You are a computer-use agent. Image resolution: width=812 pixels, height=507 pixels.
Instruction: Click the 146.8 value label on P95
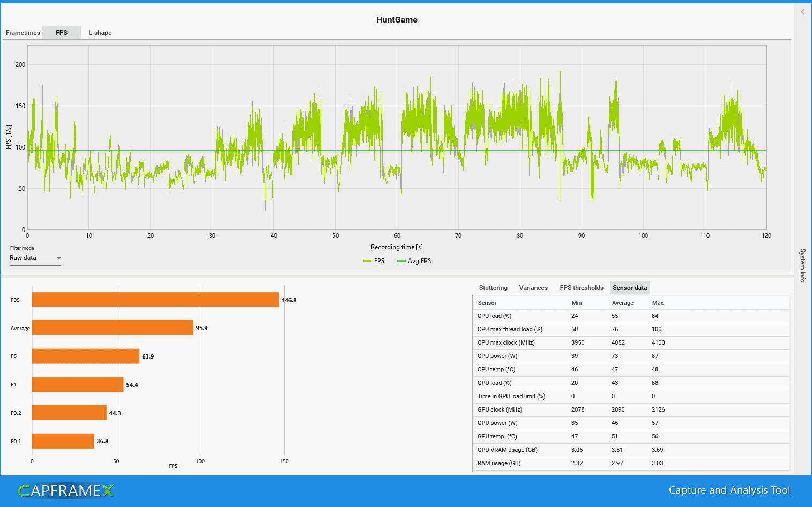coord(289,300)
